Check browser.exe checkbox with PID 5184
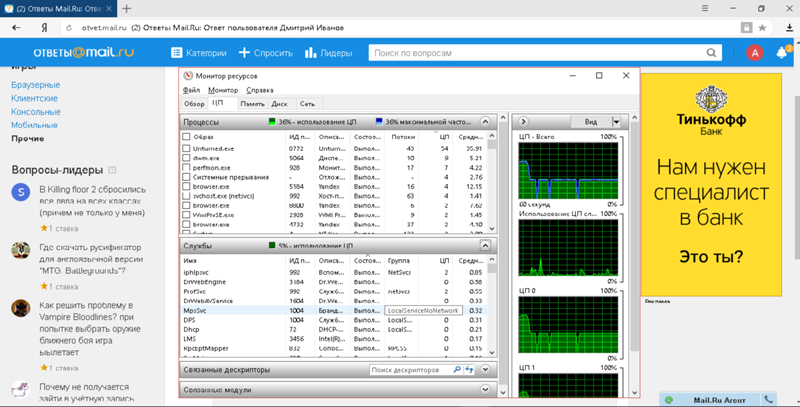Screen dimensions: 800x407 point(186,187)
